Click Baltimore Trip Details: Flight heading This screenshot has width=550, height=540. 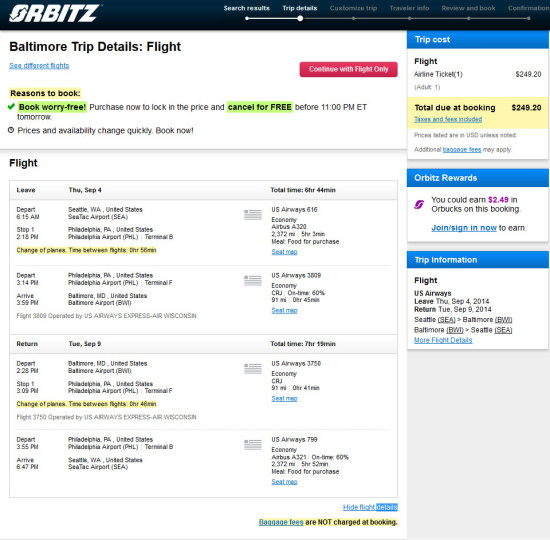pyautogui.click(x=95, y=47)
